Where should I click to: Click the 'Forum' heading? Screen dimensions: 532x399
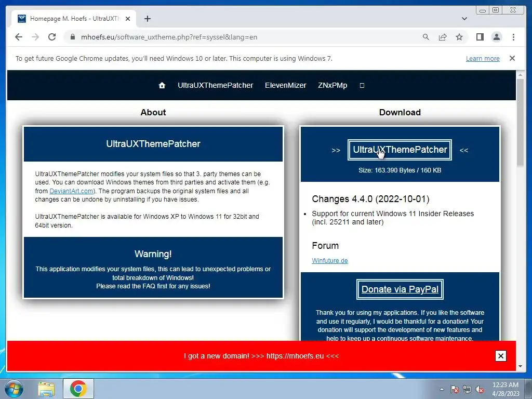(325, 246)
